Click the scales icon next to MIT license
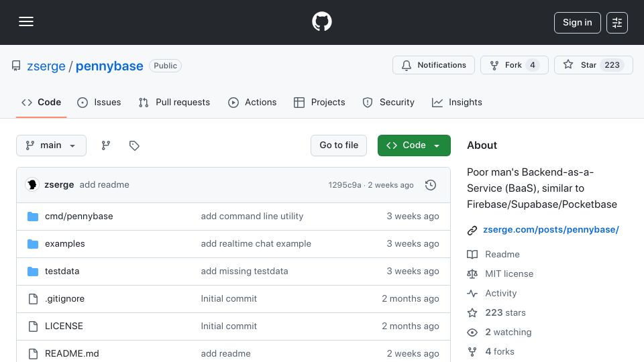 (472, 274)
